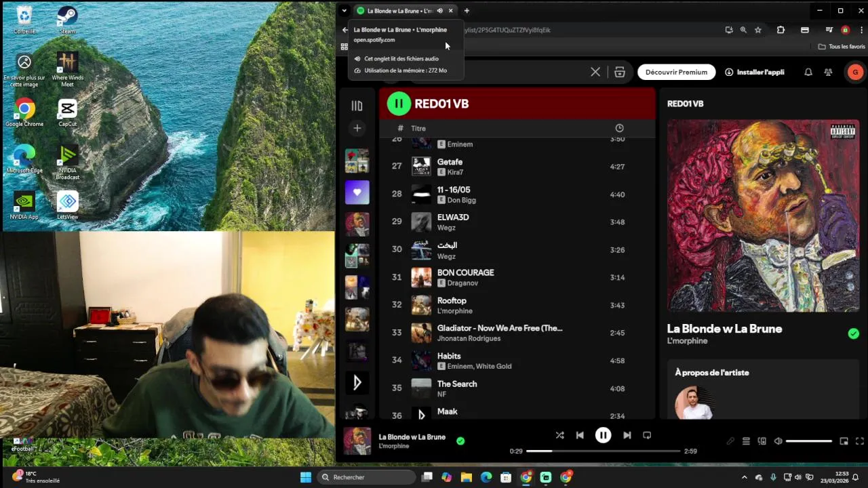
Task: Click the Titre column header
Action: click(418, 128)
